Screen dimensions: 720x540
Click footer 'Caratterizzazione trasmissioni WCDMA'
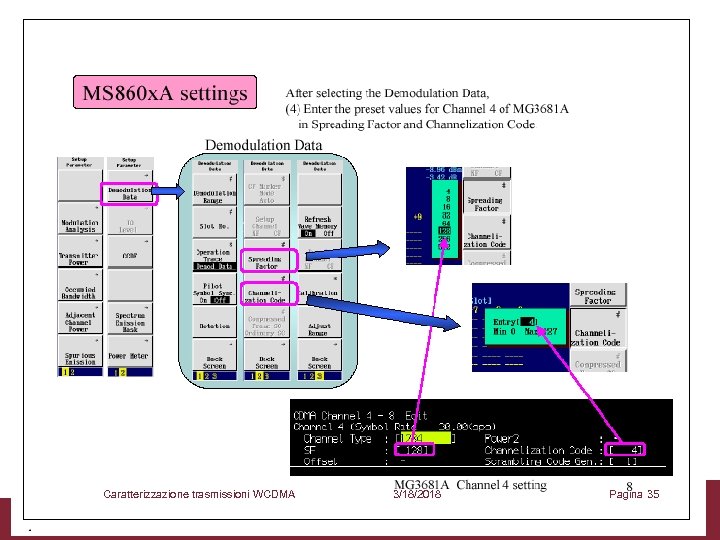[x=199, y=494]
